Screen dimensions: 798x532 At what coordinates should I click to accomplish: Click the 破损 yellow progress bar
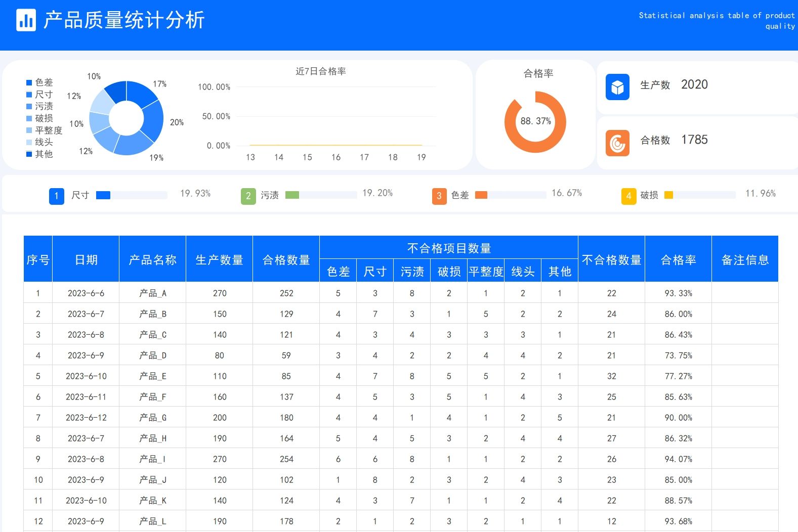coord(700,195)
